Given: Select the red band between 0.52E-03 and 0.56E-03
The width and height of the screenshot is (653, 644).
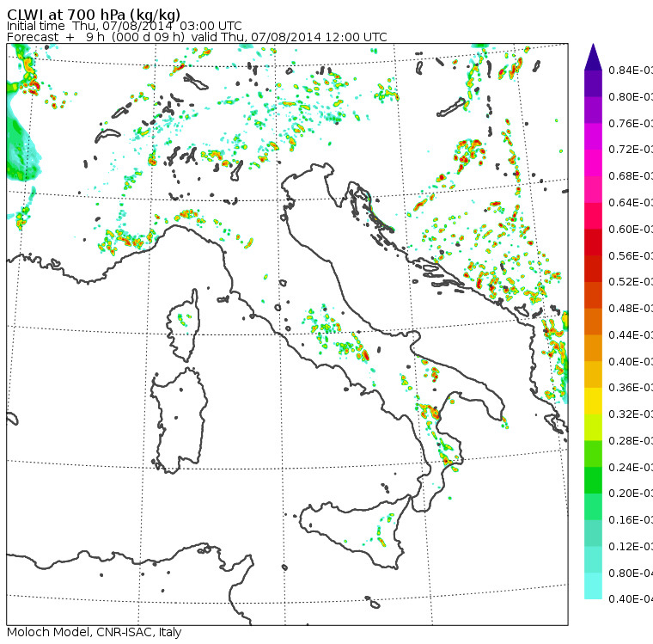Looking at the screenshot, I should point(593,268).
